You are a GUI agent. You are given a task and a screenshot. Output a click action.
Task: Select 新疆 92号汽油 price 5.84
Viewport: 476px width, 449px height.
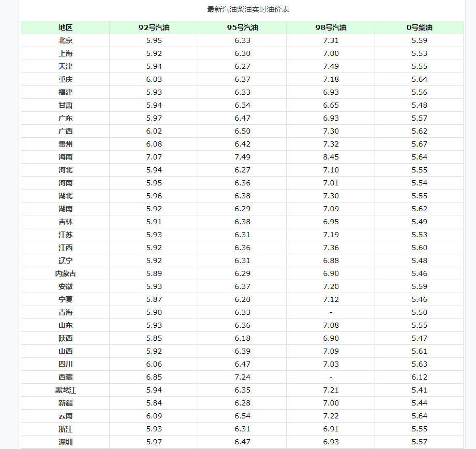click(x=154, y=403)
